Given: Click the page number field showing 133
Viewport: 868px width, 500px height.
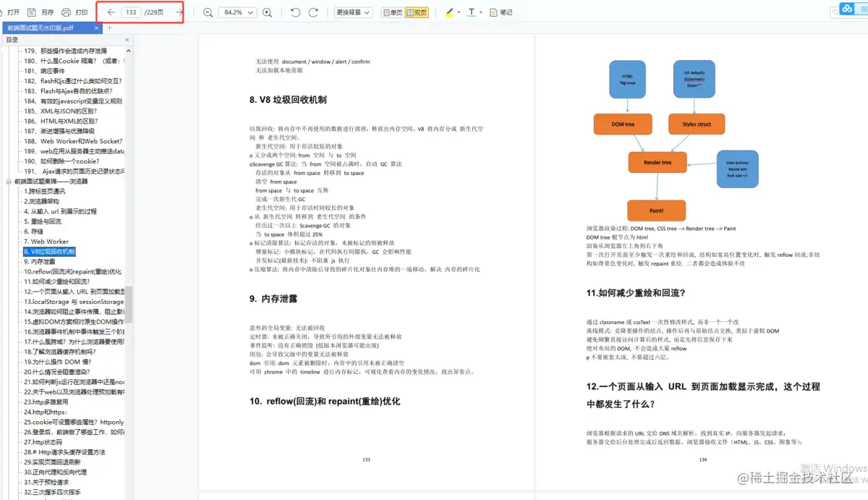Looking at the screenshot, I should [131, 12].
